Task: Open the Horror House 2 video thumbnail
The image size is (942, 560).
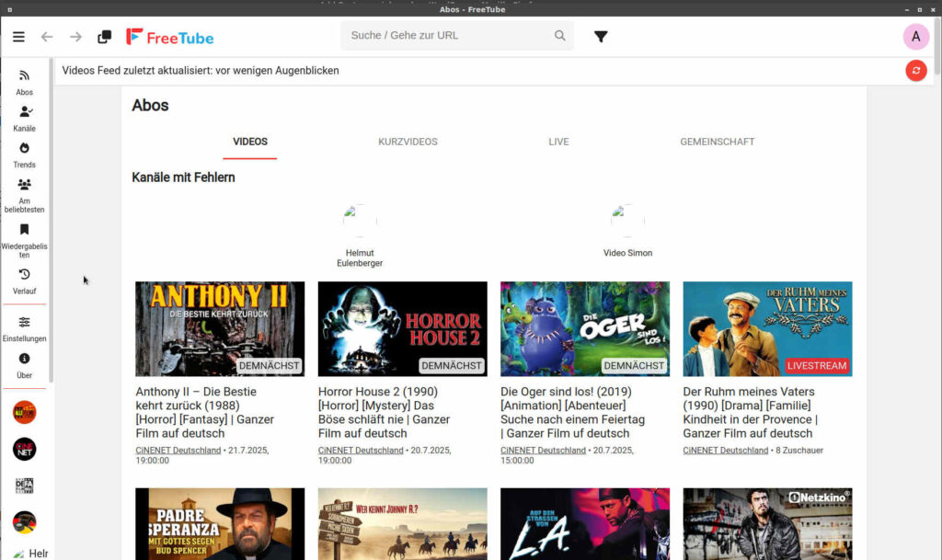Action: 403,329
